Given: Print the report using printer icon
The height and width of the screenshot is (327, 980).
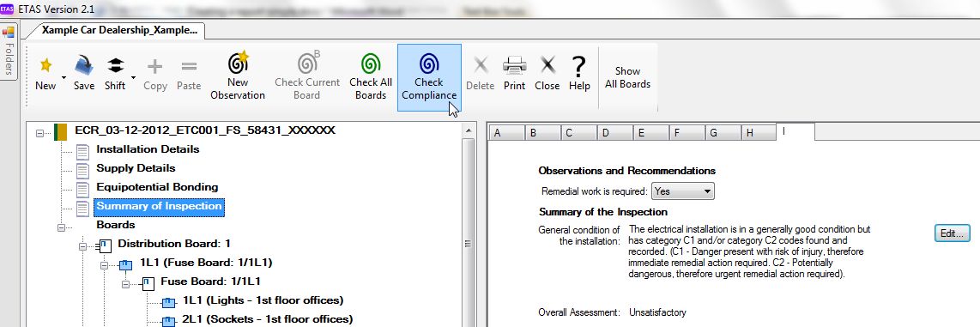Looking at the screenshot, I should point(514,64).
